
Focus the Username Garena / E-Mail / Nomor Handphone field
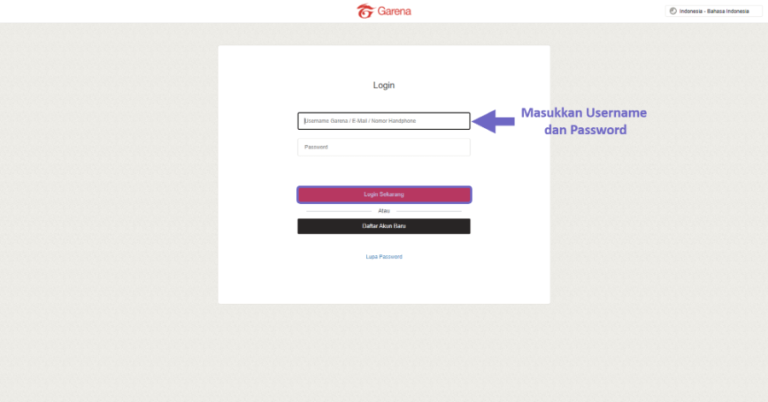coord(384,121)
